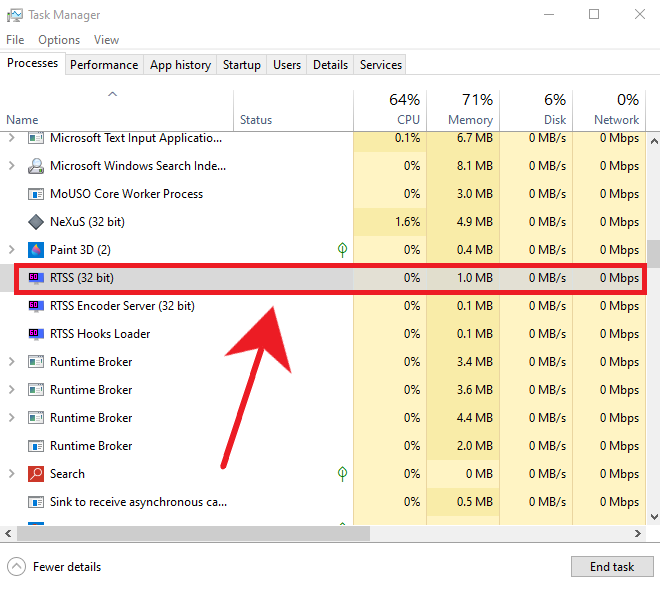Click the Paint 3D app icon
660x589 pixels.
coord(36,250)
